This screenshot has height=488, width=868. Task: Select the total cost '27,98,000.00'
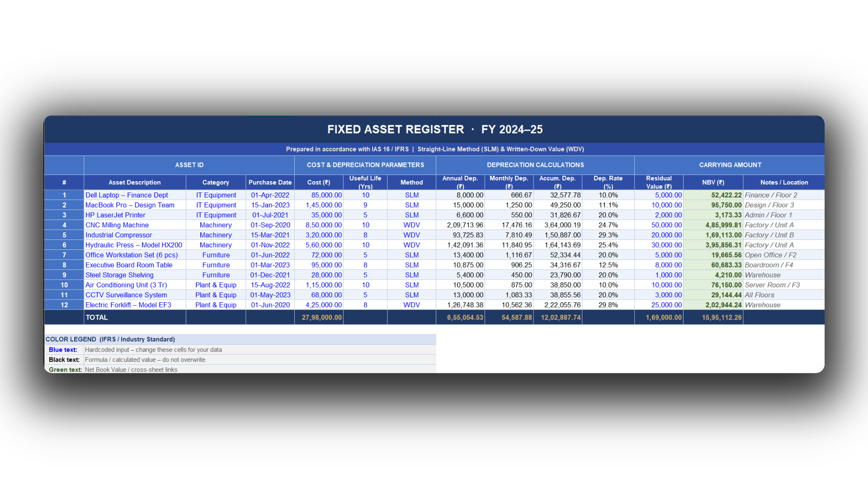coord(319,318)
